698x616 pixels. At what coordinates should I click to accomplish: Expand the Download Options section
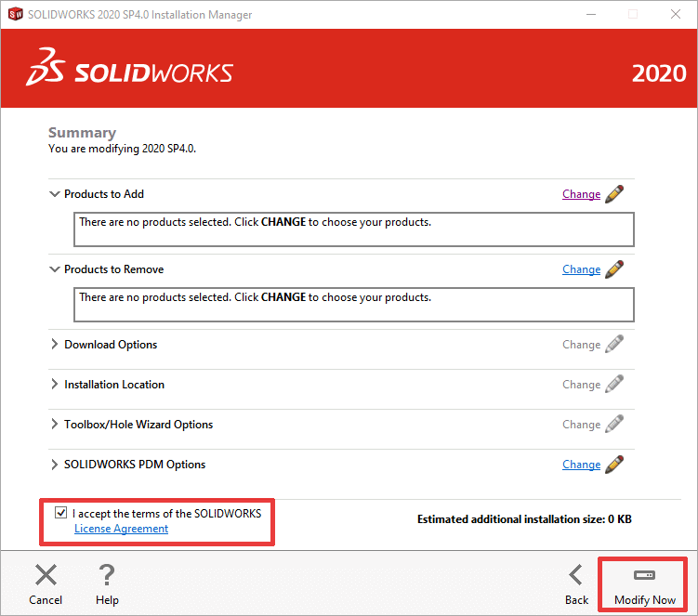pyautogui.click(x=54, y=344)
